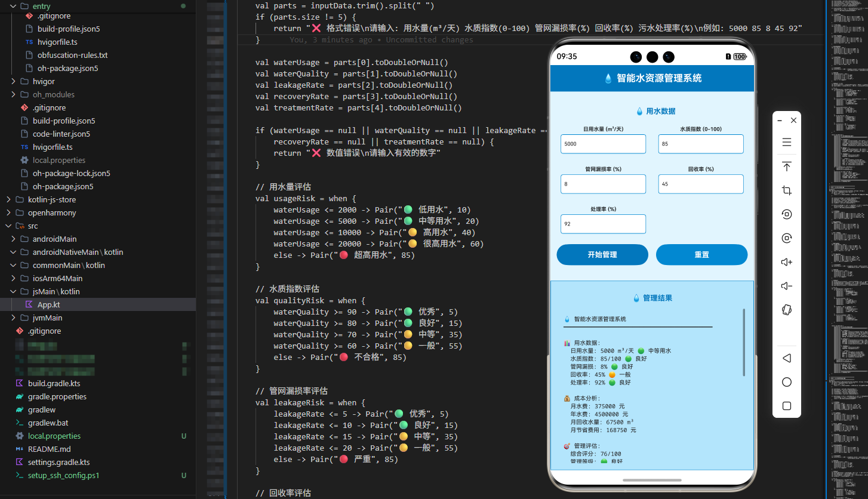The image size is (868, 499).
Task: Click the 日用水量 input field showing 5000
Action: tap(604, 144)
